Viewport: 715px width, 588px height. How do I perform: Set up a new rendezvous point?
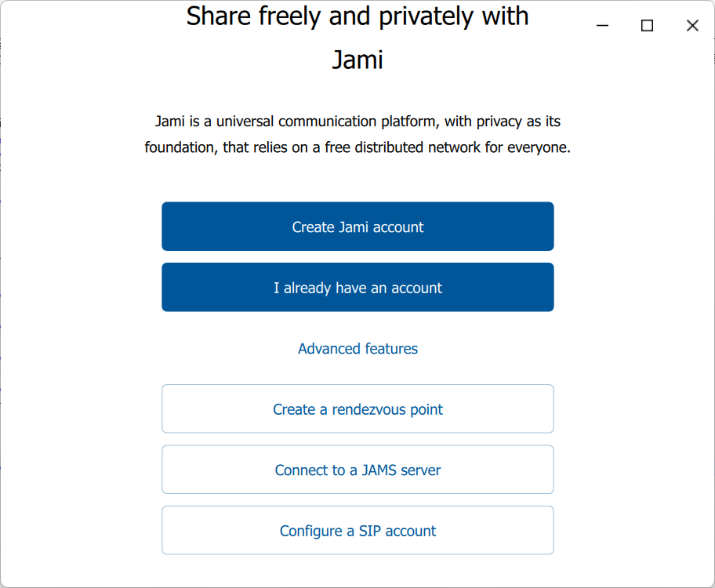[x=357, y=409]
